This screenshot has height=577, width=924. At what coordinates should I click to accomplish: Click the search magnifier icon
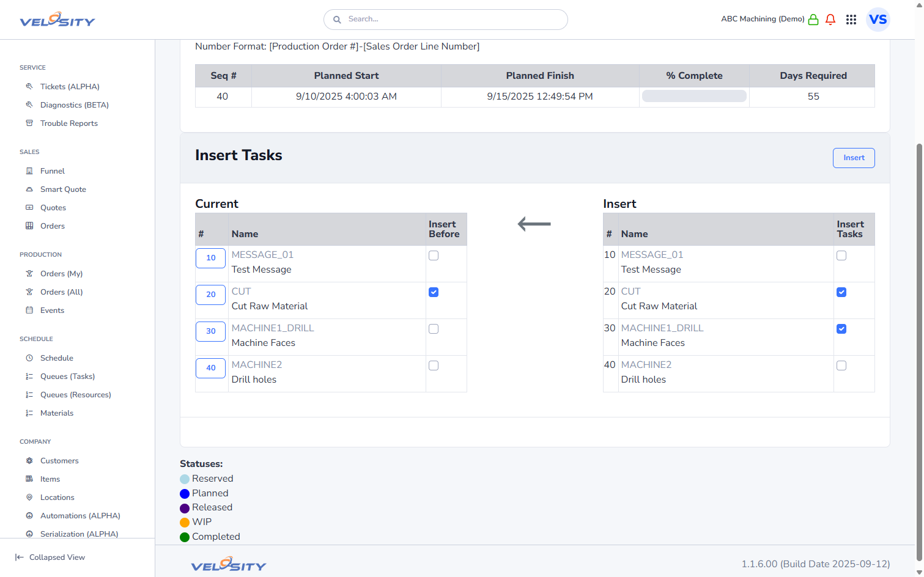(x=337, y=20)
